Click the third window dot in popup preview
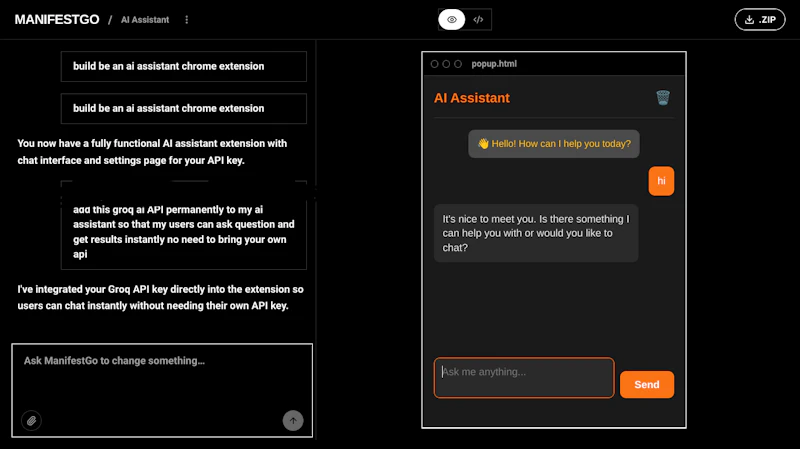Image resolution: width=800 pixels, height=449 pixels. click(x=458, y=64)
